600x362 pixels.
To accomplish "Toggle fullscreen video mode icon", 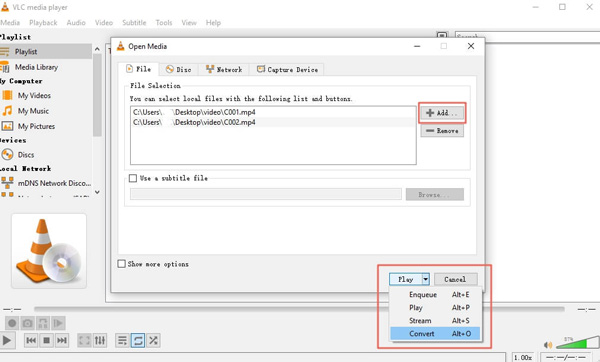I will (x=84, y=340).
